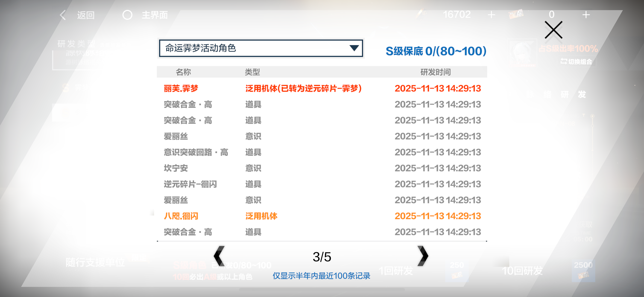Click the circle home icon

pyautogui.click(x=127, y=15)
